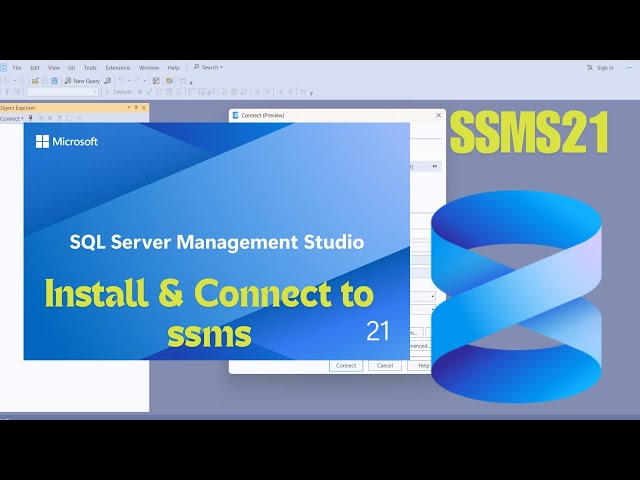640x480 pixels.
Task: Open the Available Databases combo box
Action: [x=62, y=92]
